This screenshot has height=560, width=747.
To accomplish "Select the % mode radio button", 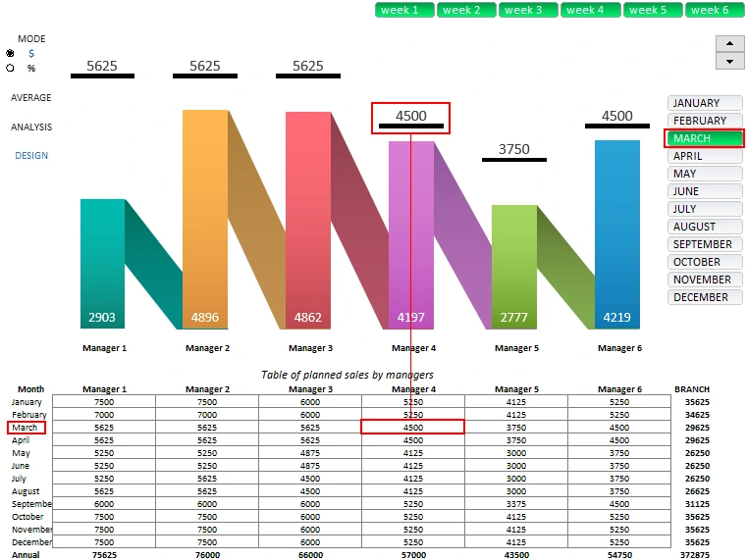I will [11, 68].
